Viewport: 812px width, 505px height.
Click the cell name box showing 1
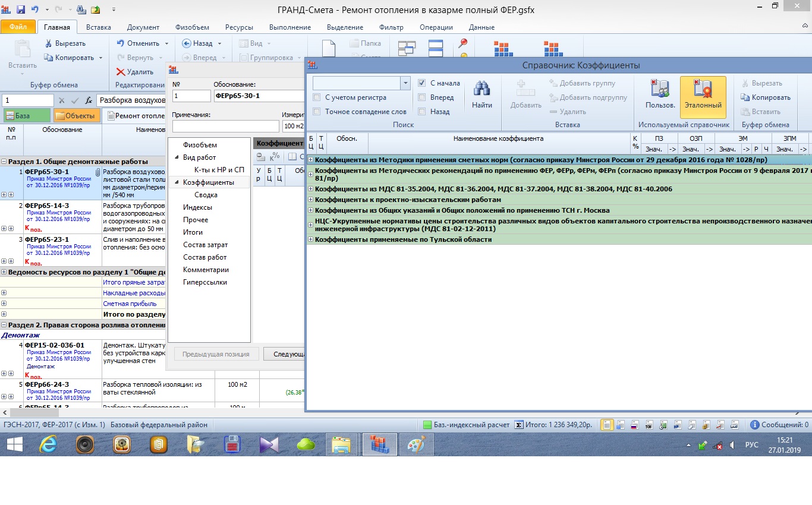[28, 100]
